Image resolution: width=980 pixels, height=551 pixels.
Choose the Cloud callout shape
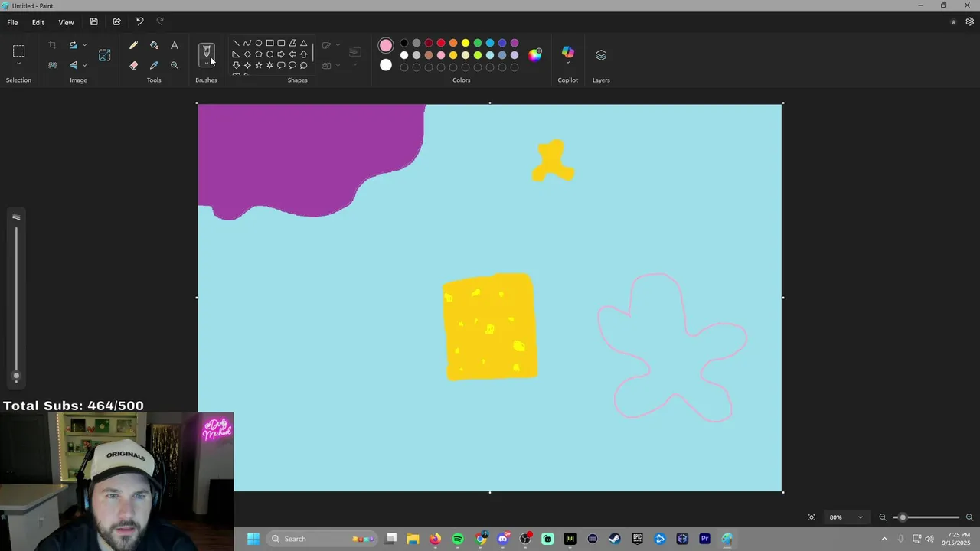tap(304, 65)
